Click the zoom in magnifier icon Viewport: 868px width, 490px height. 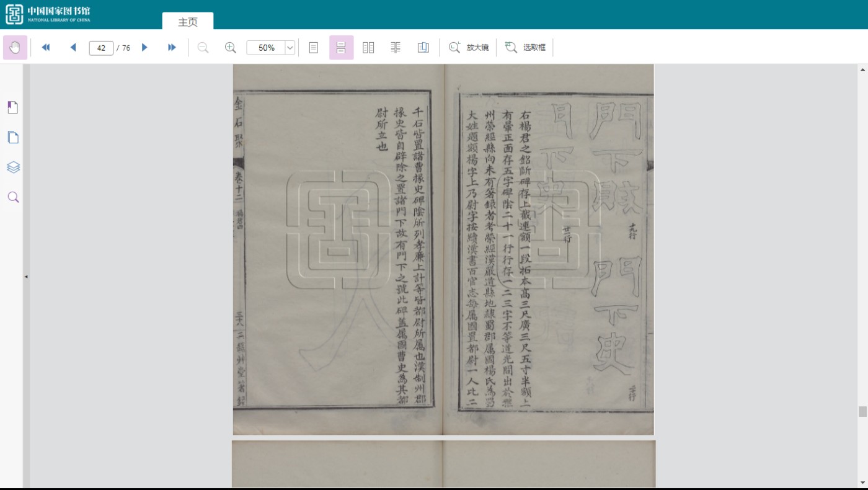pyautogui.click(x=230, y=48)
